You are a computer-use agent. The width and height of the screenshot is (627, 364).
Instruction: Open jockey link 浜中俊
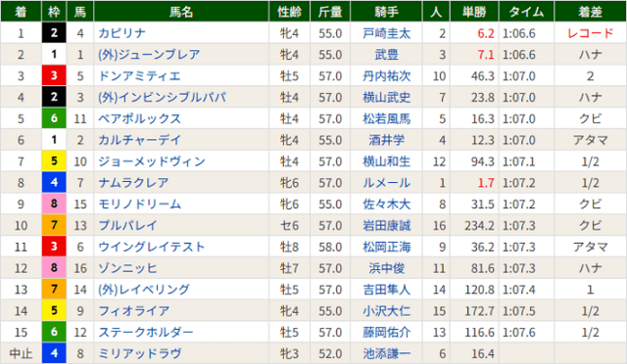(x=386, y=268)
